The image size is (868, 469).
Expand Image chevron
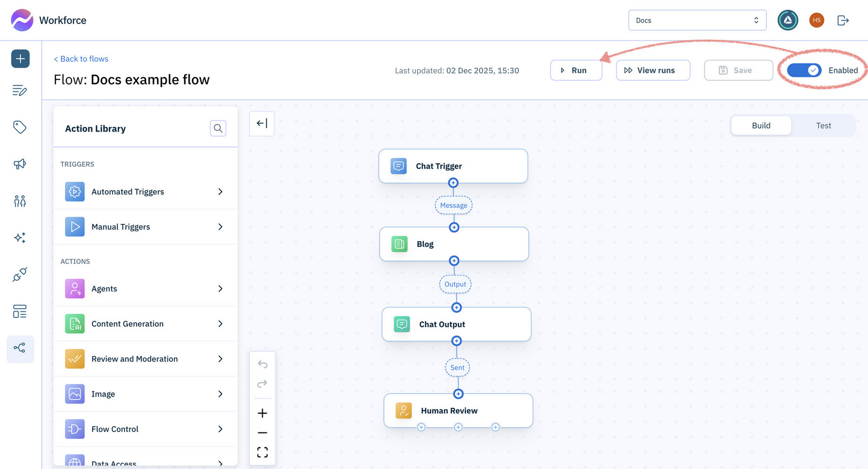(x=220, y=394)
